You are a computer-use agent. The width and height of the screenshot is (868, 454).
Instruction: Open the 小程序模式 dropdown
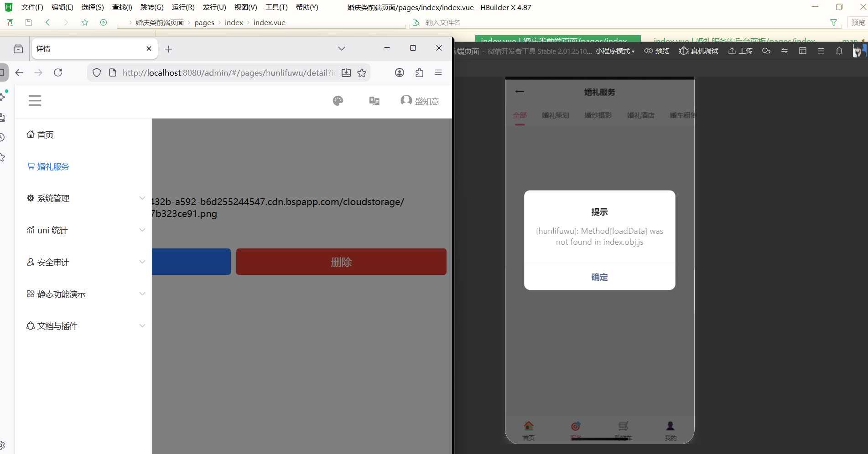pyautogui.click(x=615, y=51)
